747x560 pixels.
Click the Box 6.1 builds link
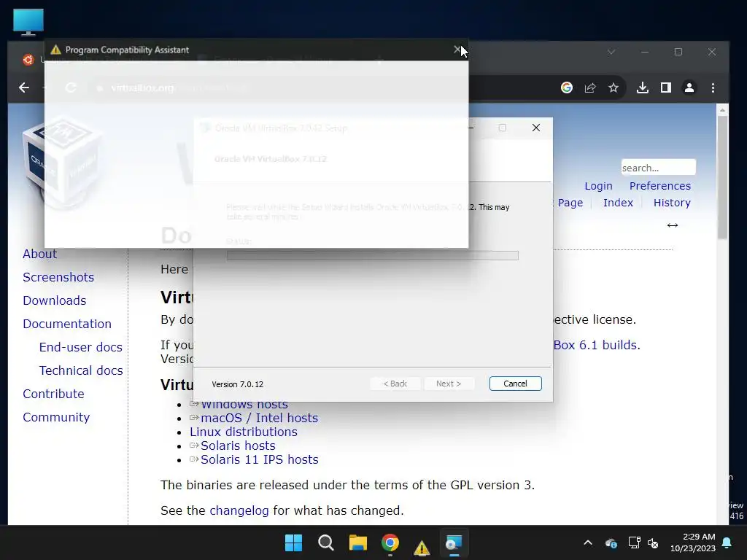pyautogui.click(x=597, y=345)
